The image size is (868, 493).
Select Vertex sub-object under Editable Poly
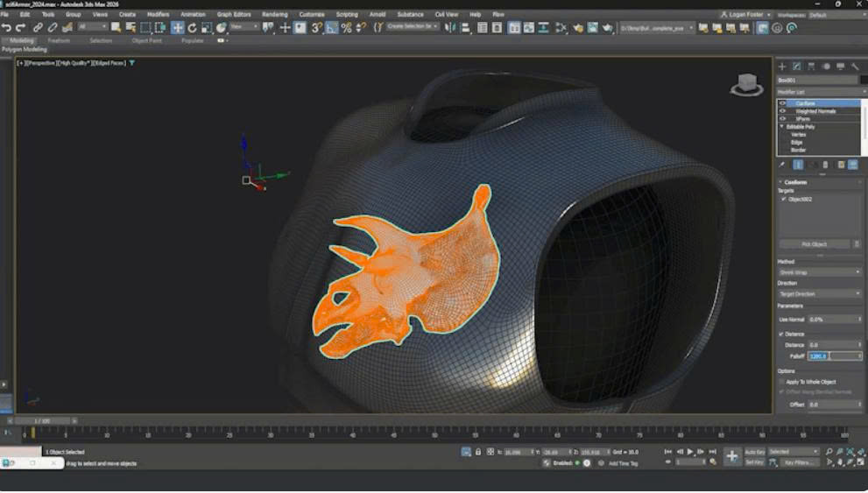pyautogui.click(x=798, y=135)
